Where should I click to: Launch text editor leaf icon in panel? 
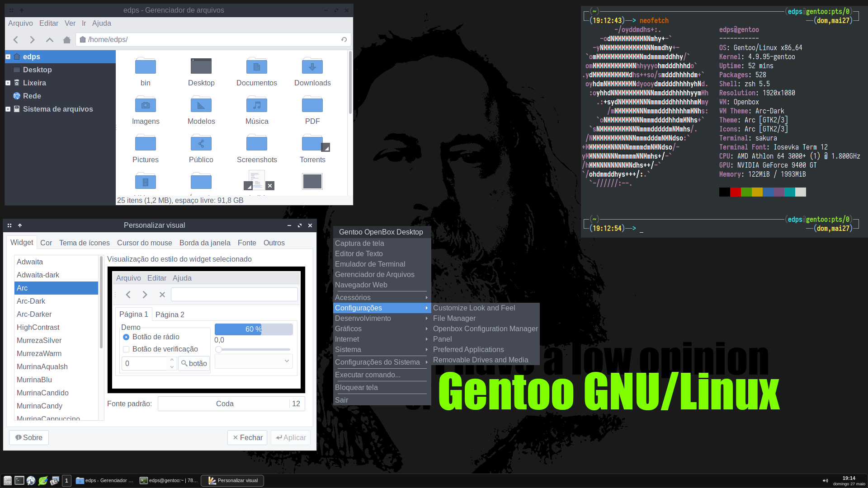point(43,480)
